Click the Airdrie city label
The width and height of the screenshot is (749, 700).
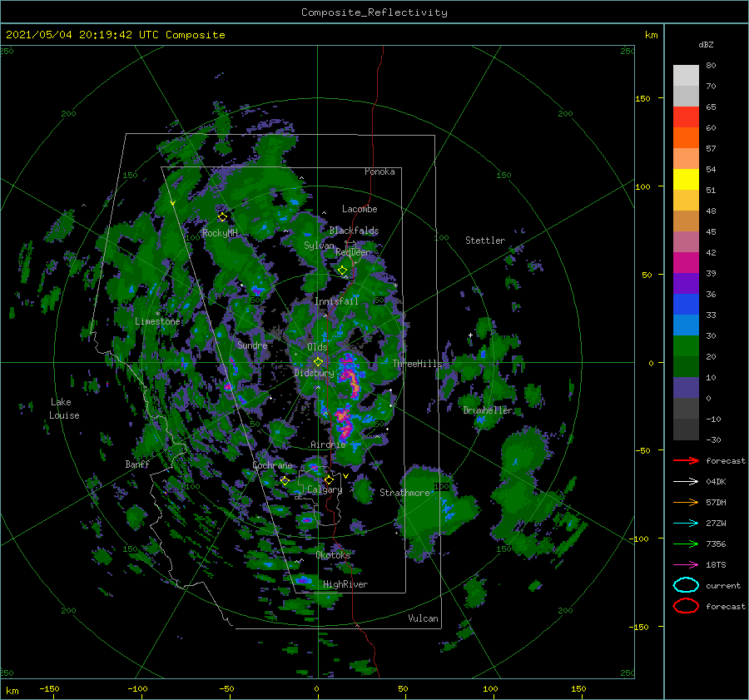[328, 444]
